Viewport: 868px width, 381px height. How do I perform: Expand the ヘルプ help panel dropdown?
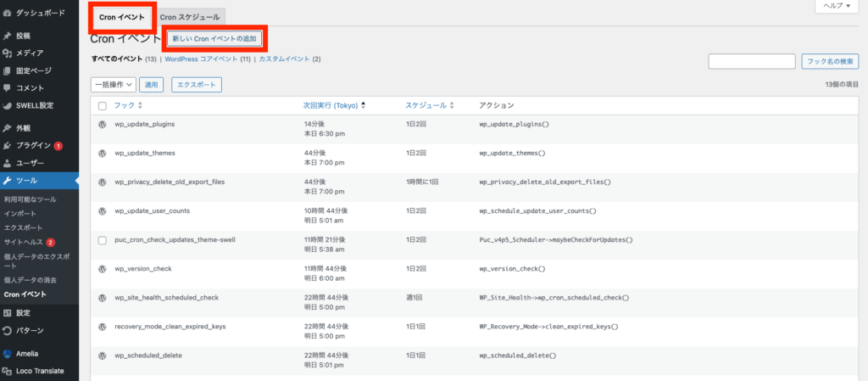tap(837, 6)
